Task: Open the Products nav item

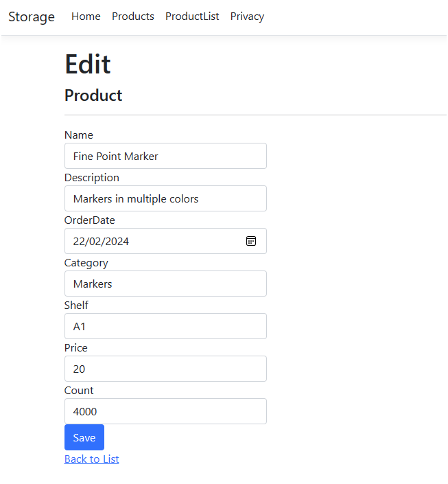Action: (x=133, y=16)
